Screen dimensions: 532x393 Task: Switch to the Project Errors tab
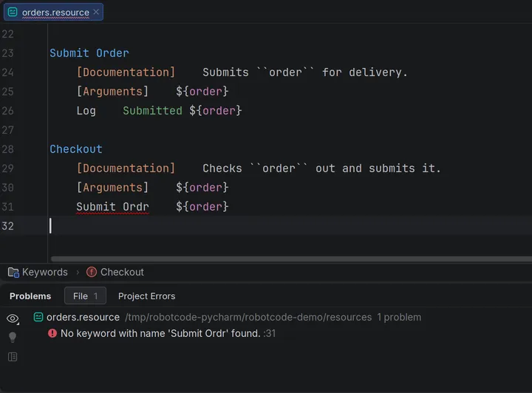pos(146,296)
